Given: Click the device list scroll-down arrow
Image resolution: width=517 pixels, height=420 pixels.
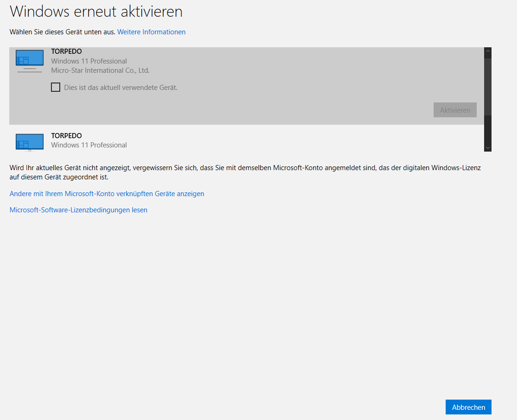Looking at the screenshot, I should coord(488,148).
